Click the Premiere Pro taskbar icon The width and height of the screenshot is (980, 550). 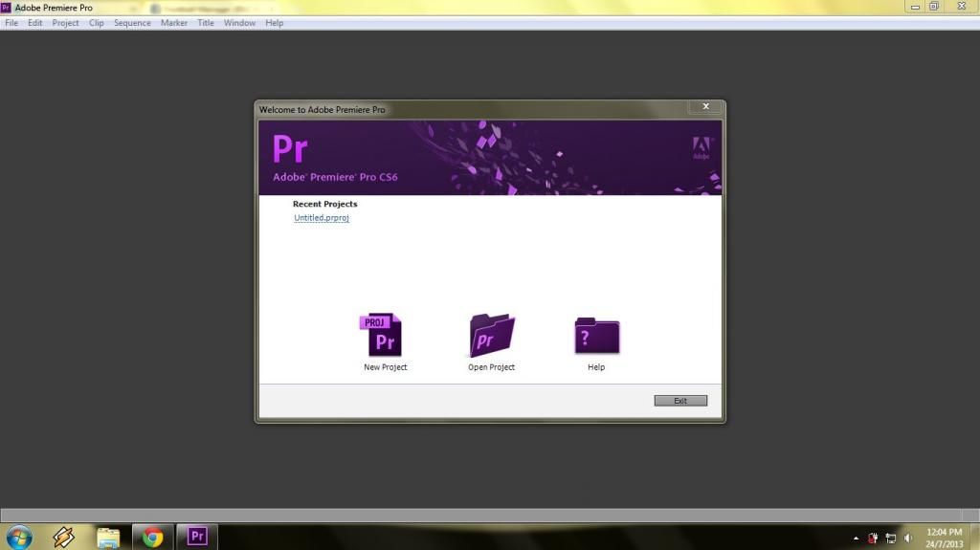click(x=197, y=537)
